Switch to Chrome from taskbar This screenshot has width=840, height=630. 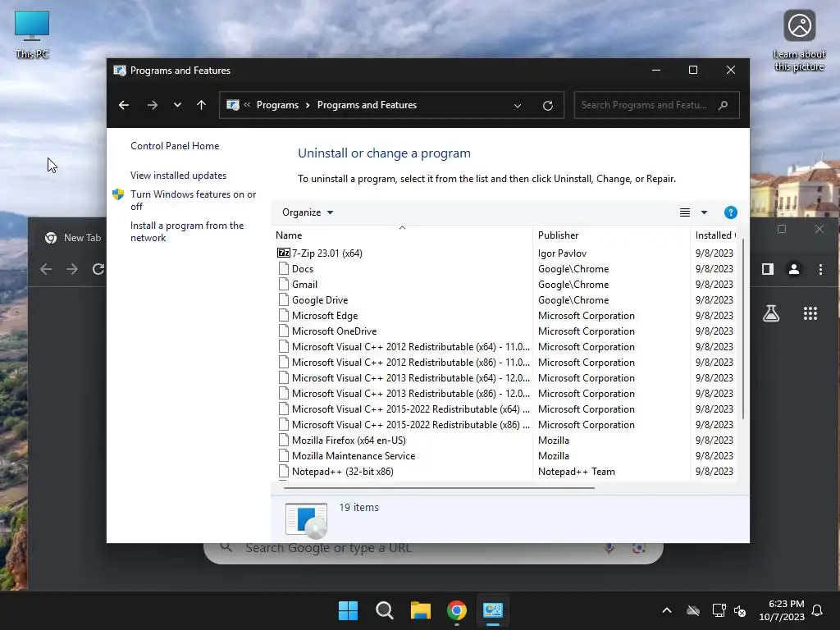[x=456, y=610]
